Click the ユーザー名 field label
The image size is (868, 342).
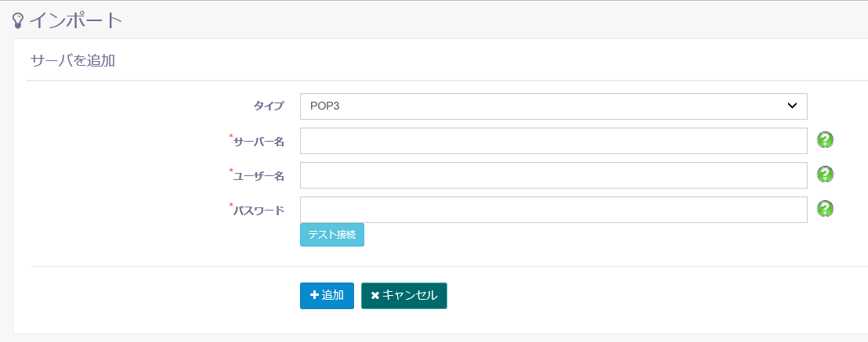pyautogui.click(x=259, y=176)
